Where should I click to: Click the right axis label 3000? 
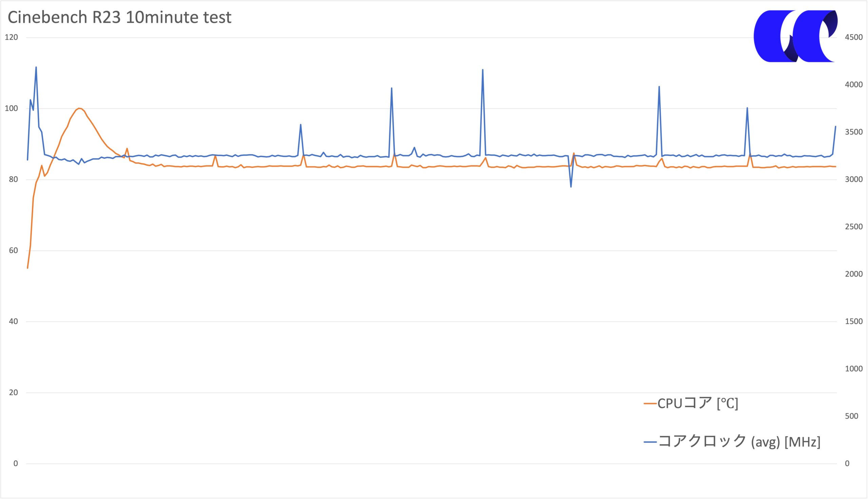tap(854, 179)
